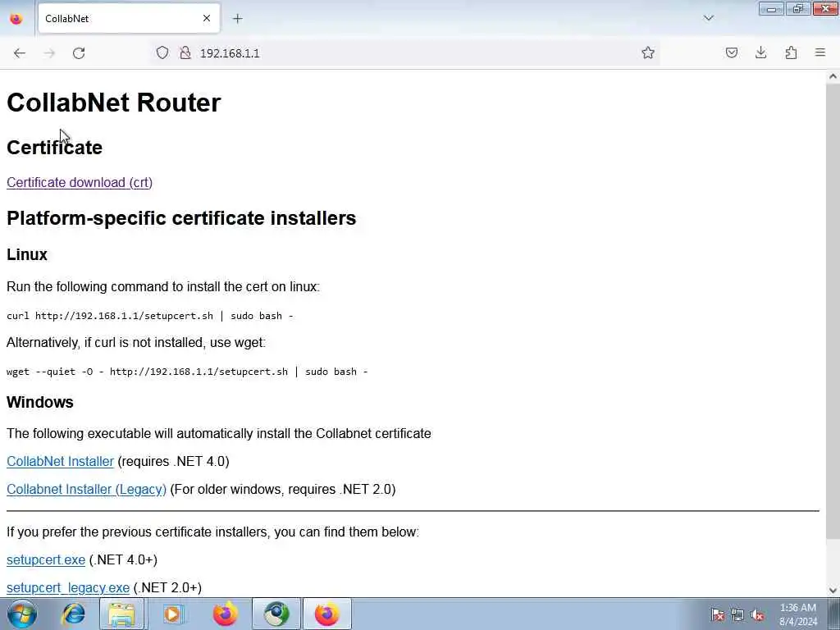Click the active Firefox taskbar button
Viewport: 840px width, 630px height.
[x=327, y=614]
